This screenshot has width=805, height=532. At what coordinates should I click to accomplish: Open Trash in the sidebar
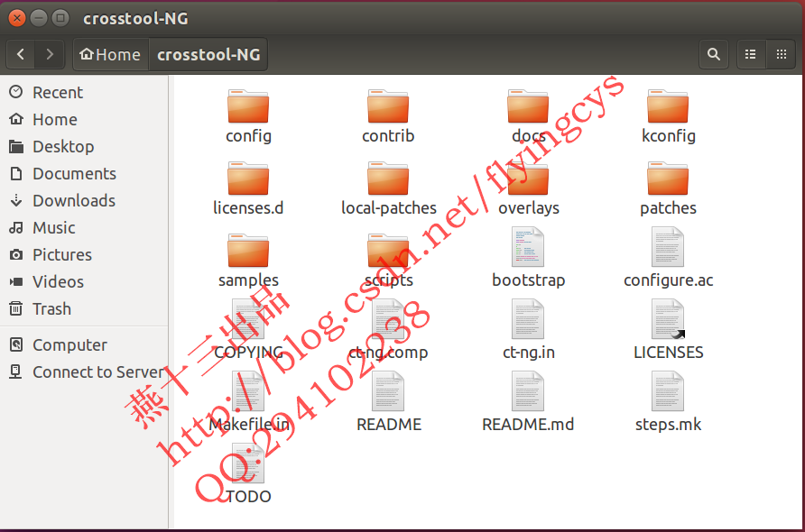(84, 309)
